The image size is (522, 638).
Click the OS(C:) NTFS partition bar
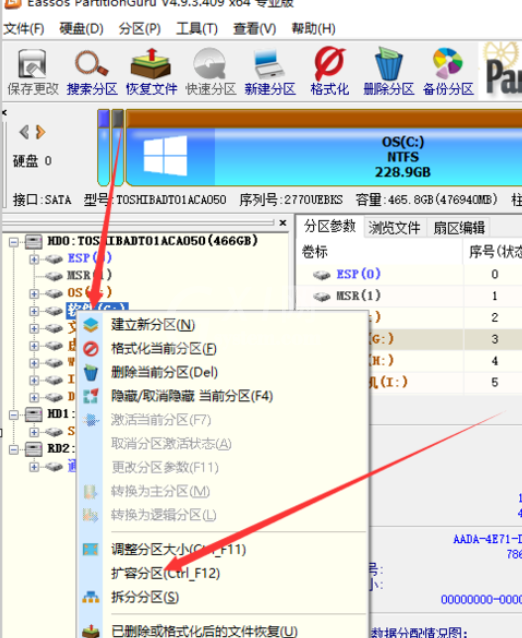click(x=324, y=148)
